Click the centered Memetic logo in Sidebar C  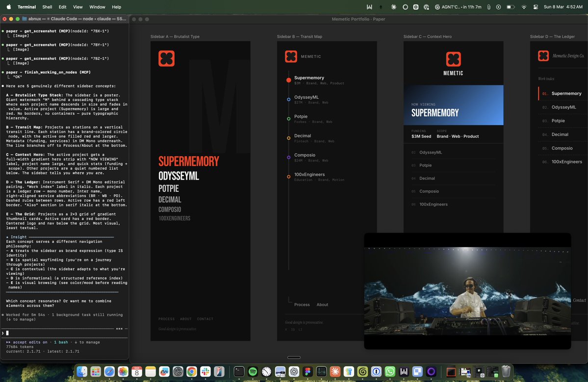tap(453, 59)
